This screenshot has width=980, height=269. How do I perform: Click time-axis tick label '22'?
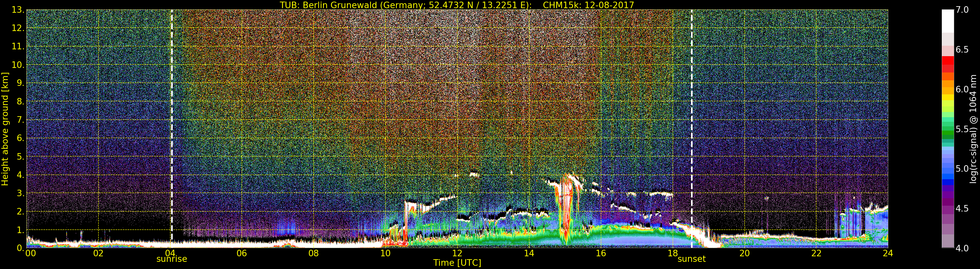(x=816, y=253)
